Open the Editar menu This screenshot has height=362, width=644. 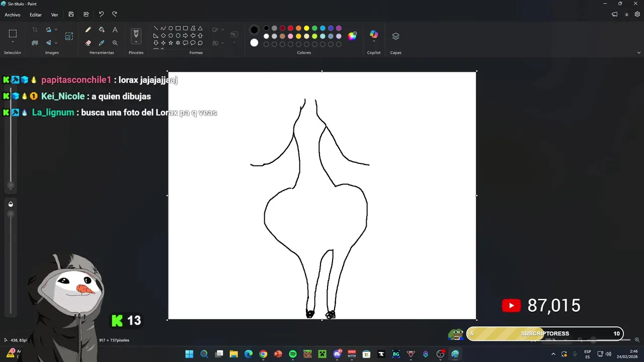tap(36, 15)
